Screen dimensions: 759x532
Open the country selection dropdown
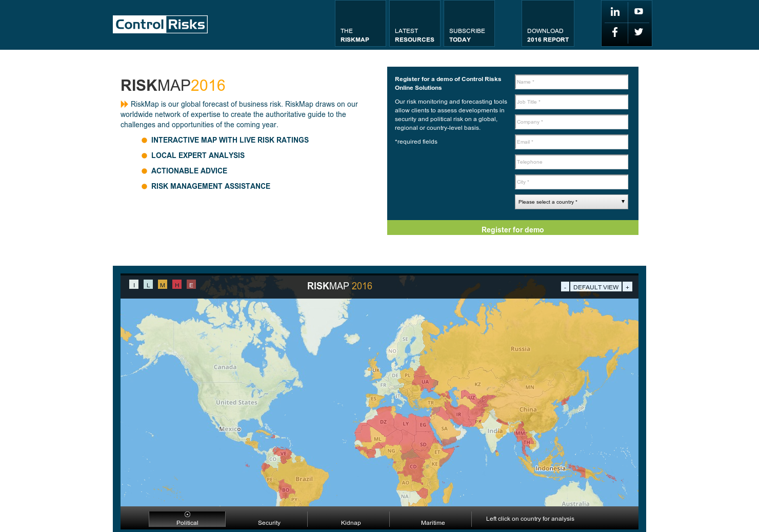[x=571, y=202]
